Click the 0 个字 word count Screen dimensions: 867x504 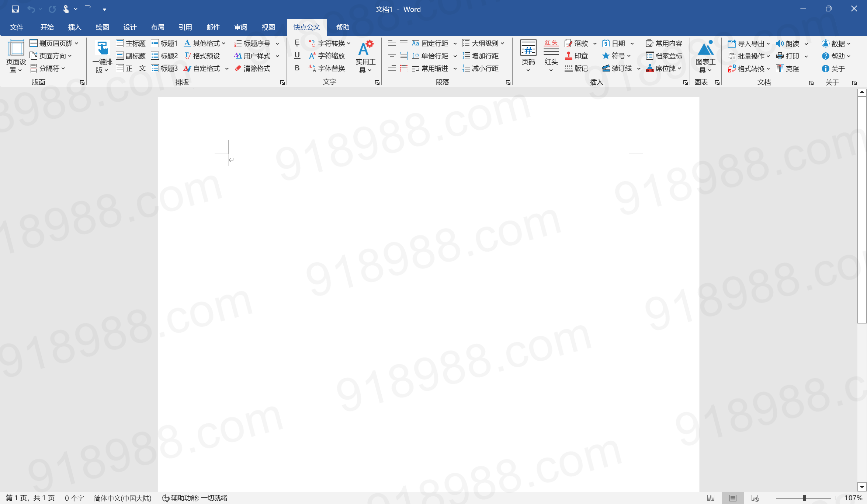tap(74, 498)
